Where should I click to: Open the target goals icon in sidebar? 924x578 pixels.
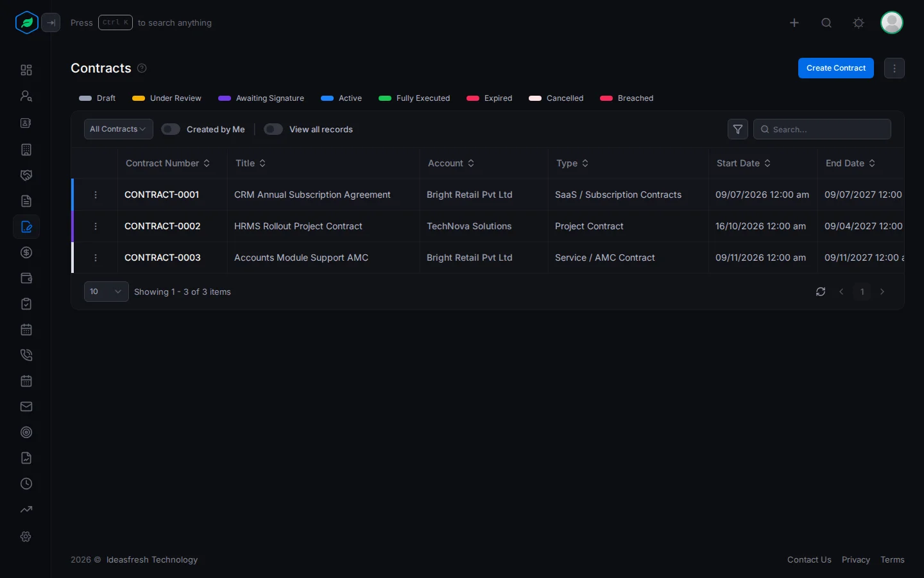click(26, 432)
